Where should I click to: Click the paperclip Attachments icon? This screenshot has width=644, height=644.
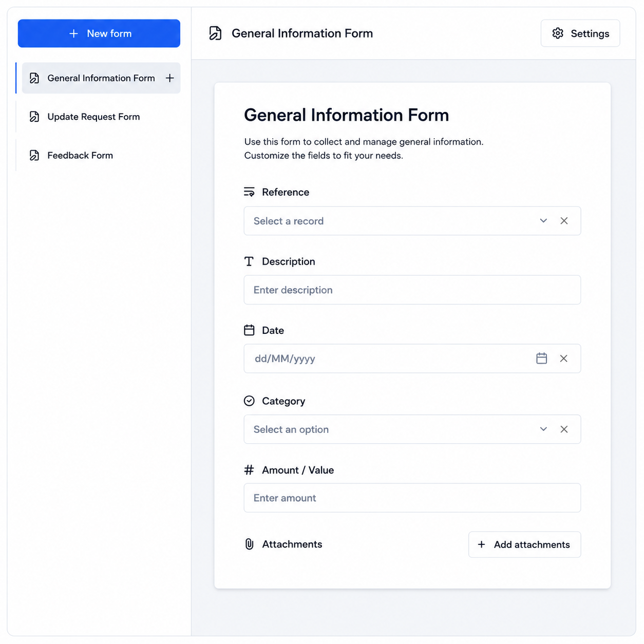pos(249,544)
